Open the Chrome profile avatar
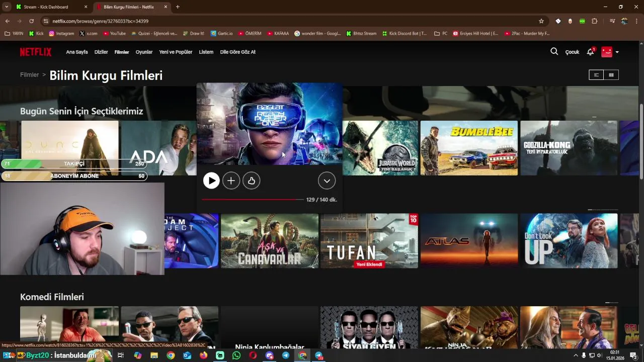Image resolution: width=644 pixels, height=362 pixels. [x=624, y=21]
